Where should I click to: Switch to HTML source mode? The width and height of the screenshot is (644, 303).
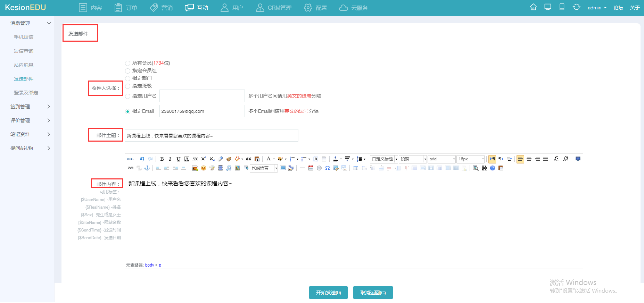[x=130, y=159]
